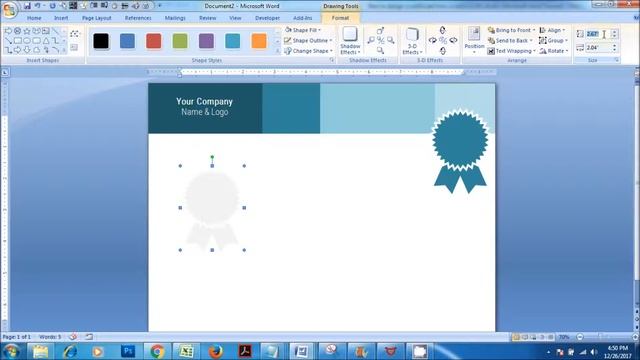The width and height of the screenshot is (640, 360).
Task: Undo last action in Quick Access Toolbar
Action: (x=37, y=6)
